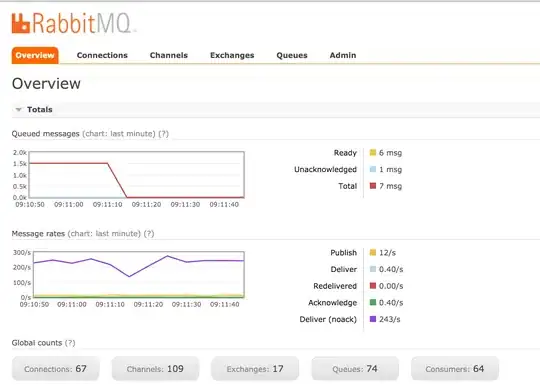Image resolution: width=540 pixels, height=388 pixels.
Task: Open the Connections tab
Action: pos(102,55)
